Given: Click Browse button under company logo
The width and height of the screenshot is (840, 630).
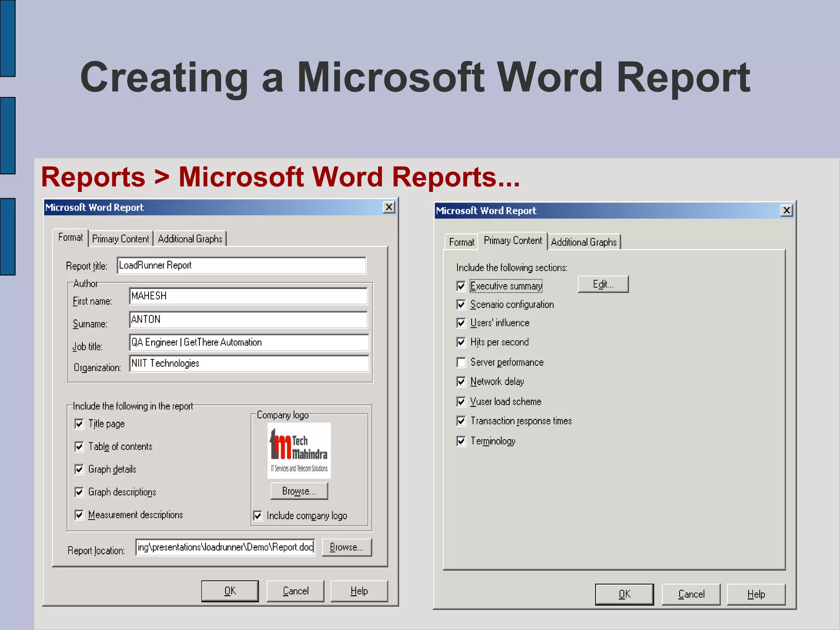Looking at the screenshot, I should [x=299, y=491].
